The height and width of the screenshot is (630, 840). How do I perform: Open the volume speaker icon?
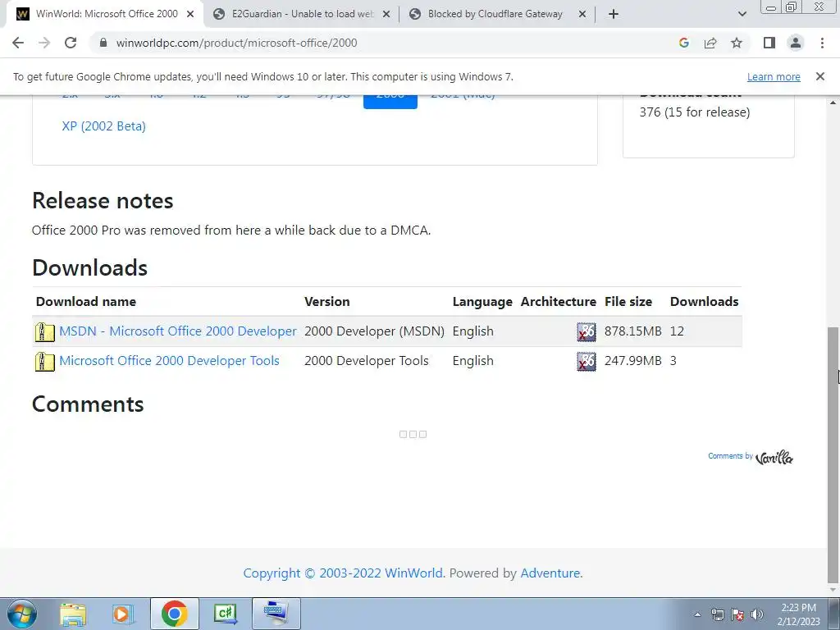coord(757,614)
